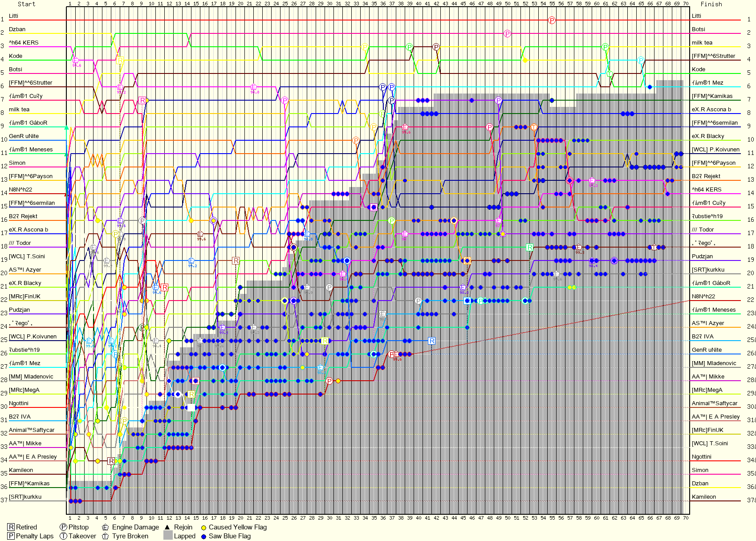Select 'eX.R Ascona b' in the Finish list

(x=711, y=109)
